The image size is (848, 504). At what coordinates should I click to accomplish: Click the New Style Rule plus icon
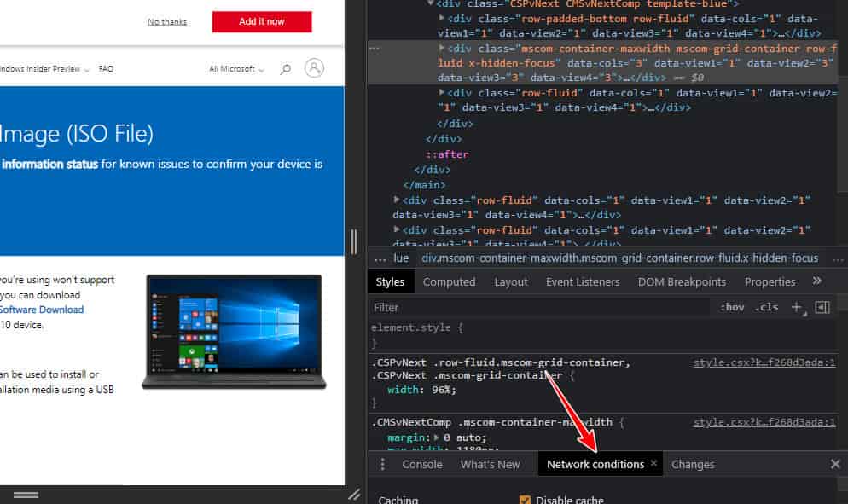pos(797,307)
